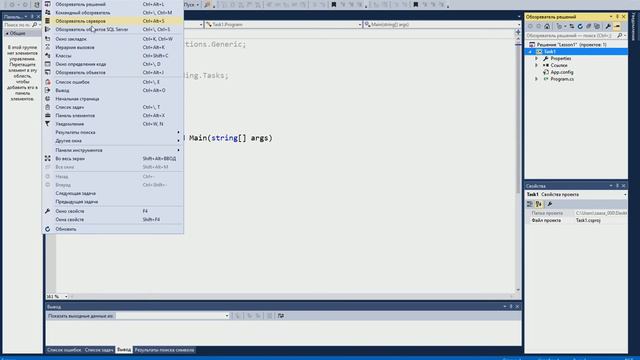This screenshot has height=360, width=640.
Task: Toggle categorized view in Свойства panel
Action: [x=530, y=204]
